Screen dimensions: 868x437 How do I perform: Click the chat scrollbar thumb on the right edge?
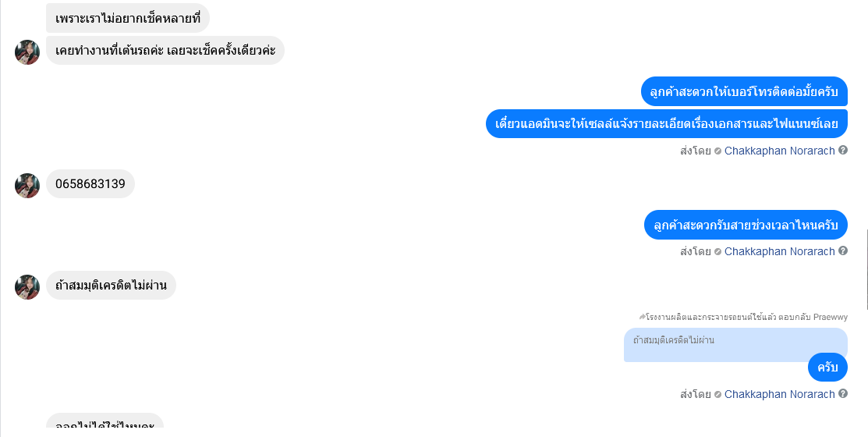(x=866, y=269)
